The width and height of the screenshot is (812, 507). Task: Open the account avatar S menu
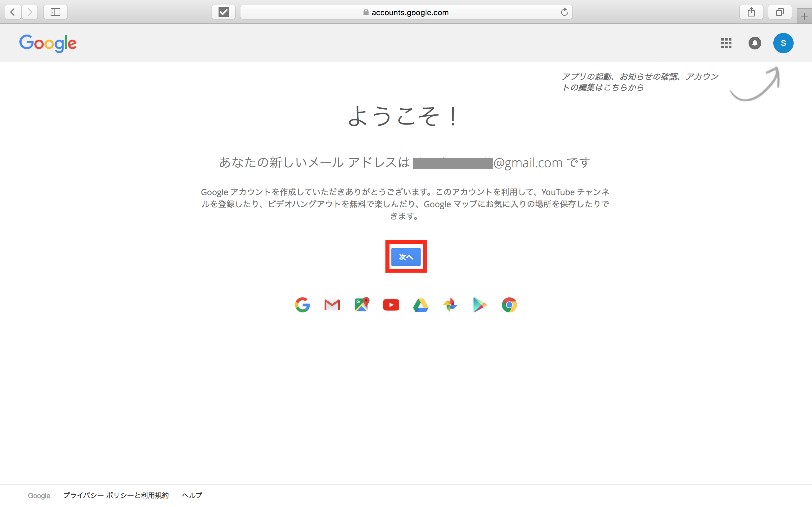point(783,43)
